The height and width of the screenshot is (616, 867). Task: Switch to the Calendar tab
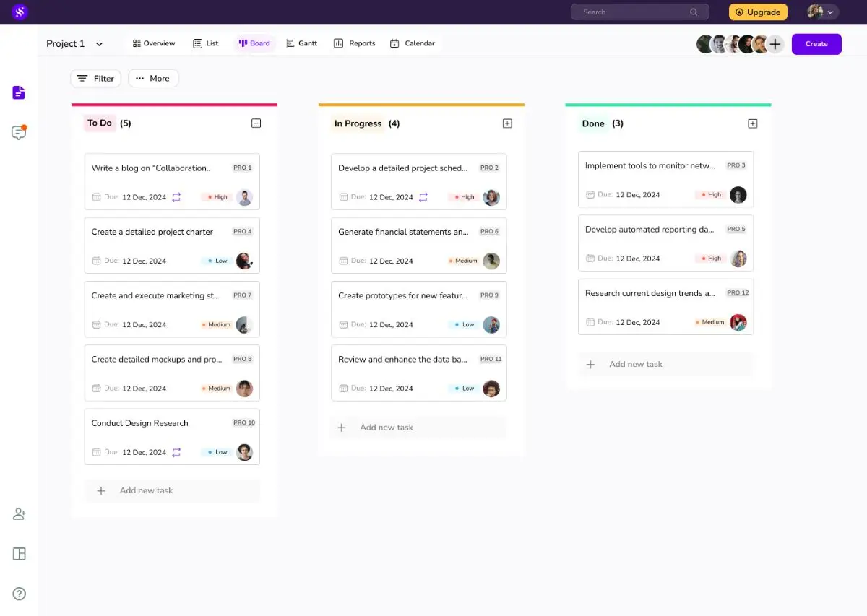click(412, 43)
